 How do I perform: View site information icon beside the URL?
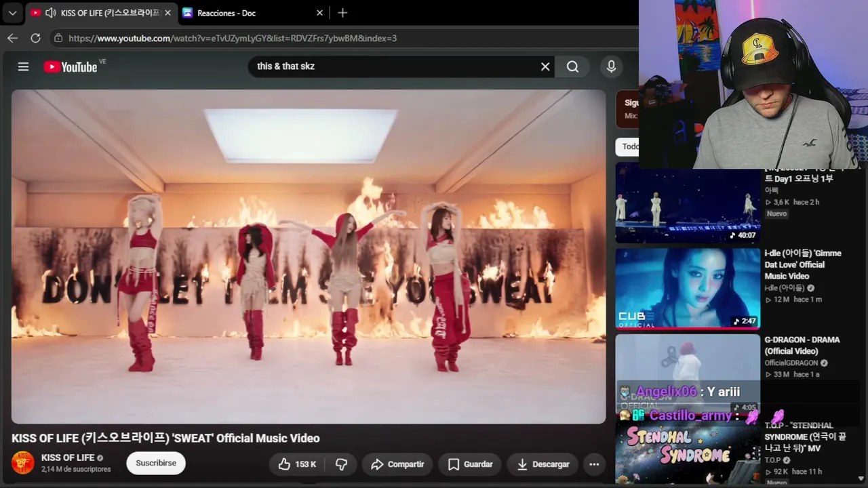pos(58,38)
